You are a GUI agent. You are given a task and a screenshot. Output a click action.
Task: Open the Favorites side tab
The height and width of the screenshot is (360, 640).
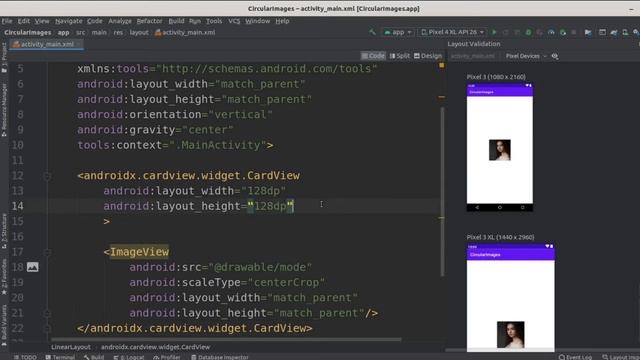point(4,277)
